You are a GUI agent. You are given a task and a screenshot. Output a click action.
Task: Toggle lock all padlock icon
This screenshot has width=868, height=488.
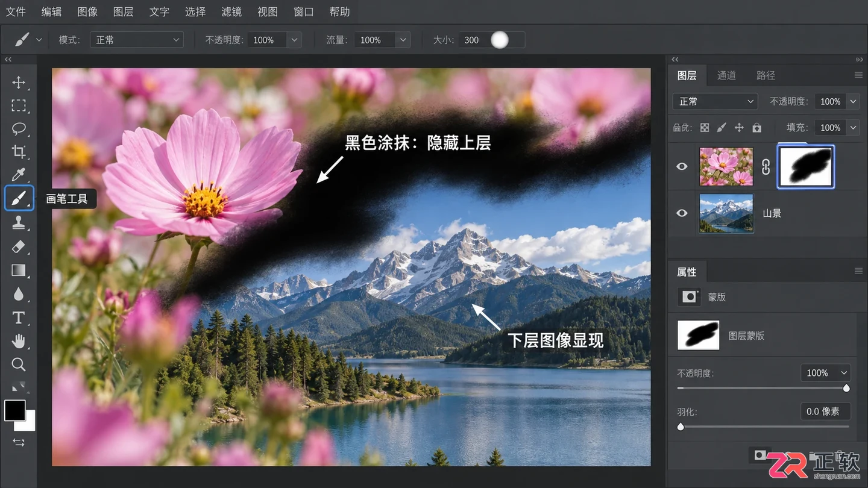pyautogui.click(x=756, y=128)
